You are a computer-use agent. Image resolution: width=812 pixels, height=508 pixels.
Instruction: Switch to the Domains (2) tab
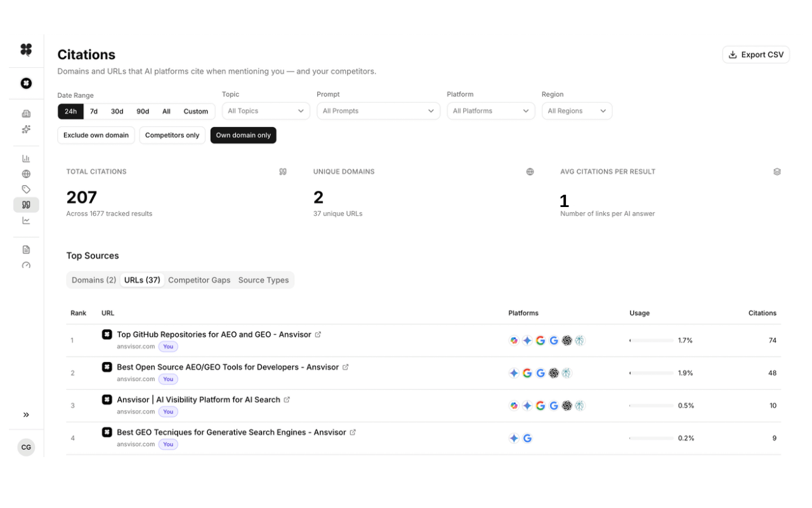point(94,280)
